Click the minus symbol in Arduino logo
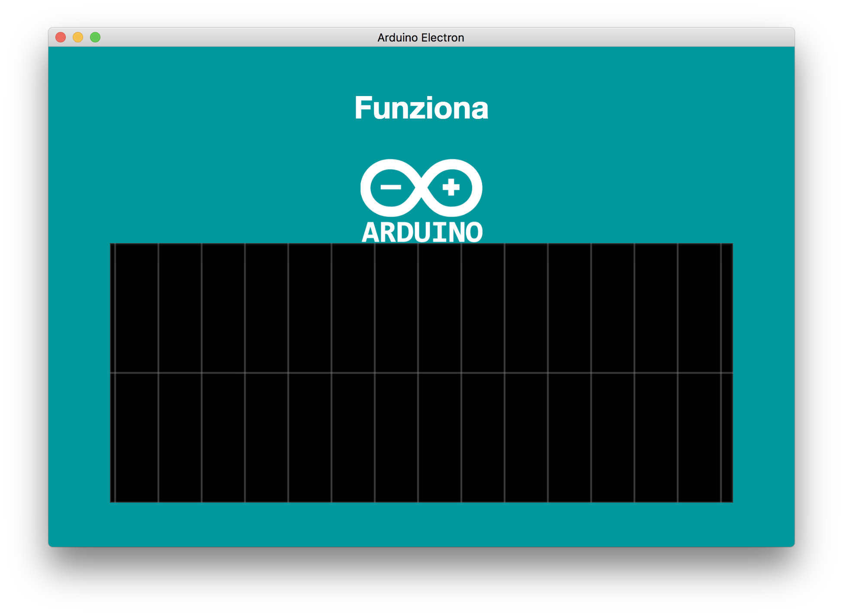The height and width of the screenshot is (616, 843). (x=391, y=187)
